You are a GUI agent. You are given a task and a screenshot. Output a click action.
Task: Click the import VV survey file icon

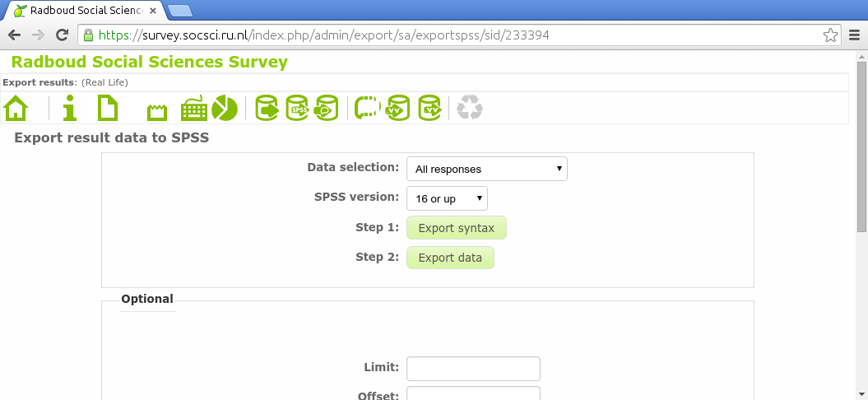[x=398, y=108]
